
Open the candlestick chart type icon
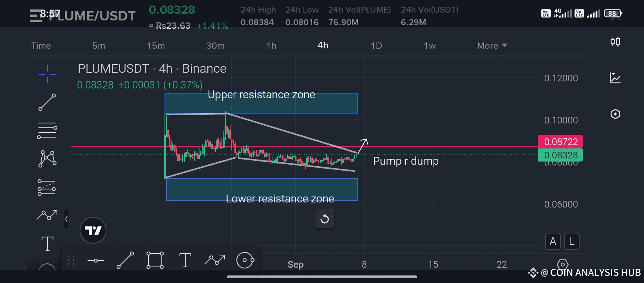[615, 42]
